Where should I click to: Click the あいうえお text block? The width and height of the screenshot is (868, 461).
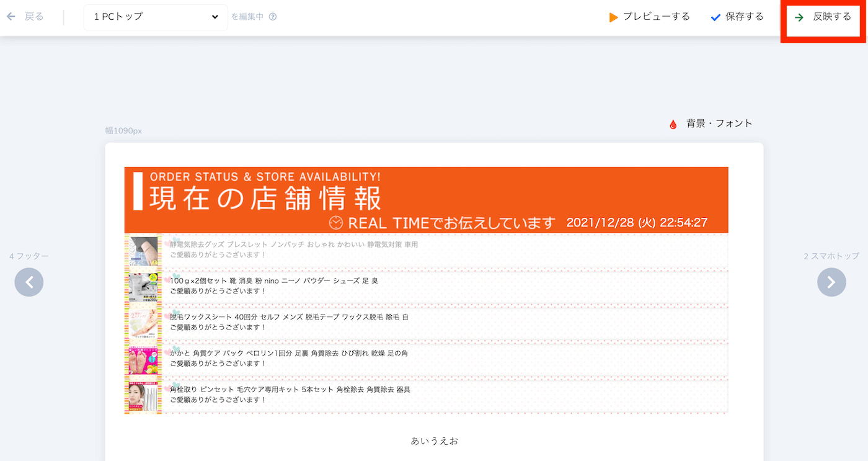(x=435, y=441)
